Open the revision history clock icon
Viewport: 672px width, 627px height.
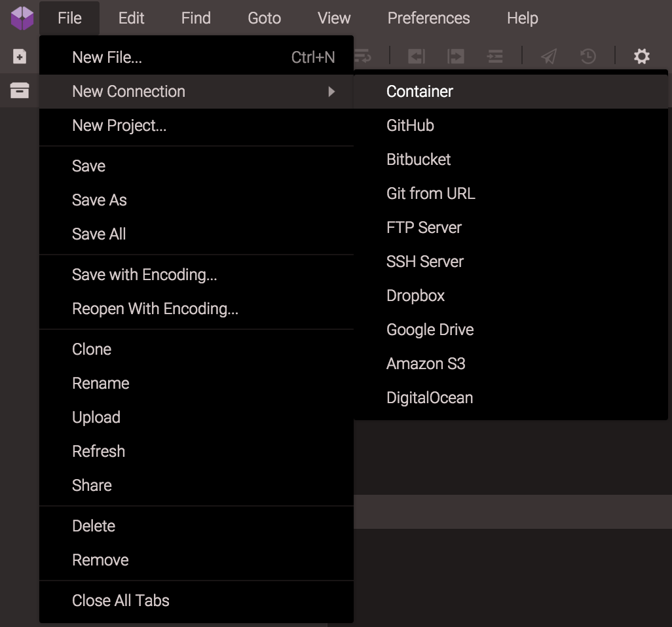tap(588, 57)
